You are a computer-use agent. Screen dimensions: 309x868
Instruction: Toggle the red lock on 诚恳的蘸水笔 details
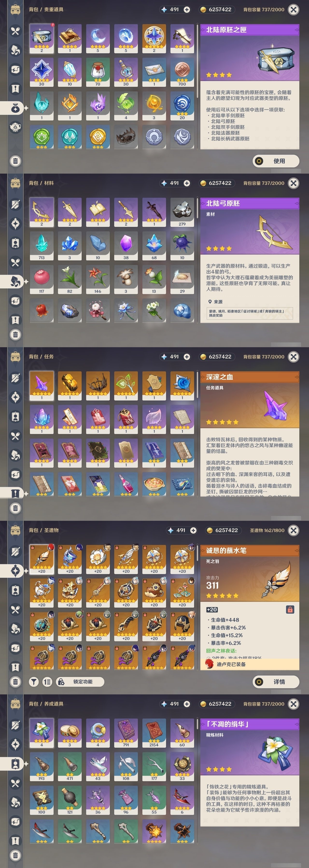(x=290, y=609)
